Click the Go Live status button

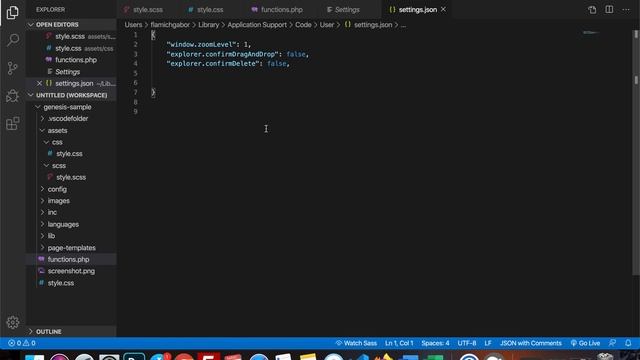coord(585,343)
